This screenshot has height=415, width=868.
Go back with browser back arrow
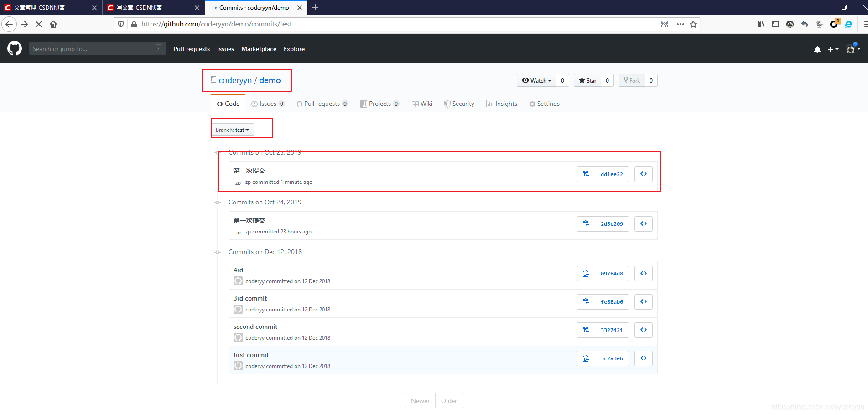[9, 24]
